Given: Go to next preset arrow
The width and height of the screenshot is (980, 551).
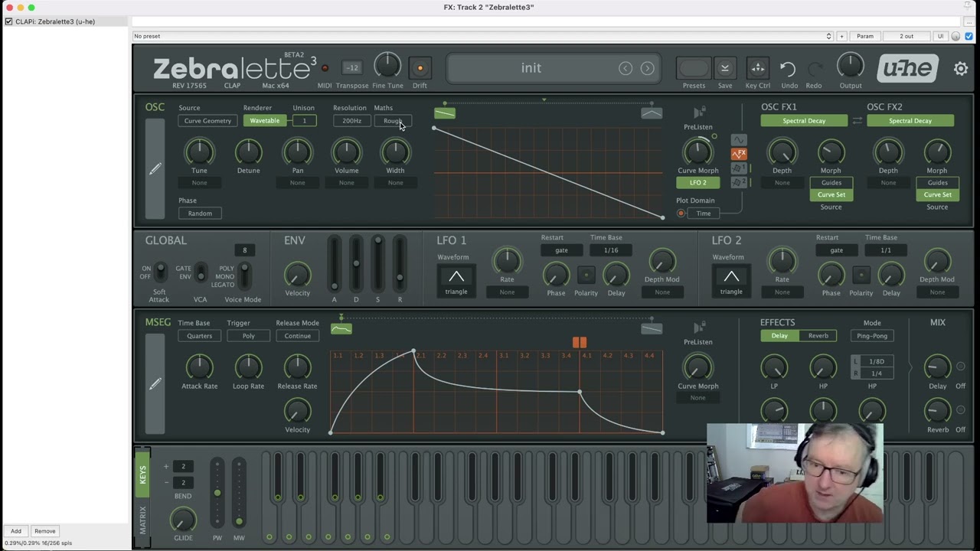Looking at the screenshot, I should click(648, 68).
